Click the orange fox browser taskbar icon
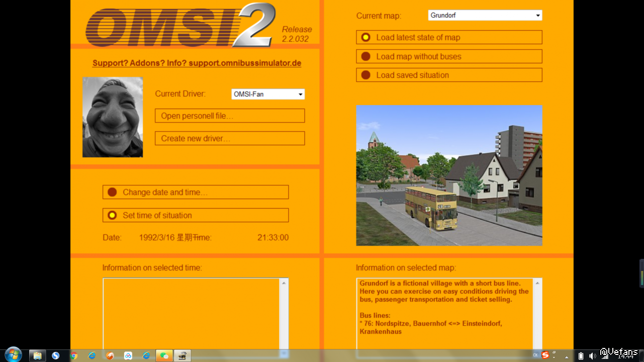The height and width of the screenshot is (362, 644). coord(110,355)
